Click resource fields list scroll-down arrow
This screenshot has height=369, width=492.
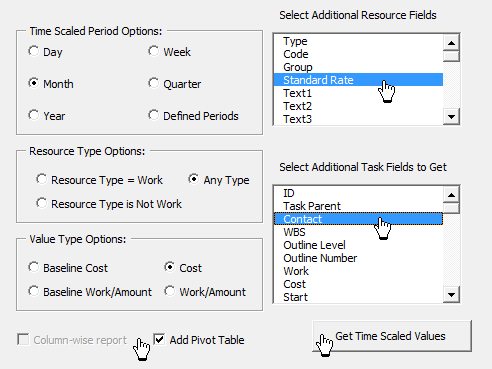pos(451,117)
